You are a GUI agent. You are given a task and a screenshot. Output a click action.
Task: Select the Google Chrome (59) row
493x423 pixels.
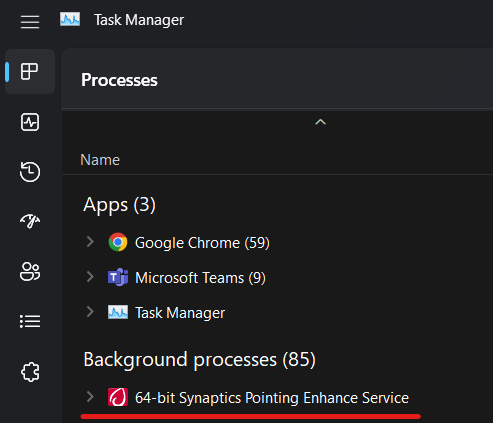pyautogui.click(x=277, y=242)
